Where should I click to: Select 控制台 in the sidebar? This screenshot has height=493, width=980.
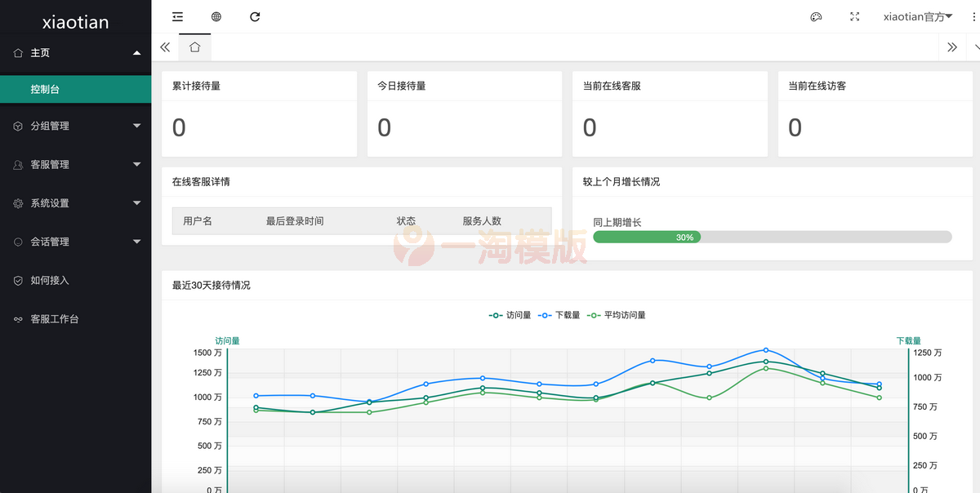[x=75, y=89]
